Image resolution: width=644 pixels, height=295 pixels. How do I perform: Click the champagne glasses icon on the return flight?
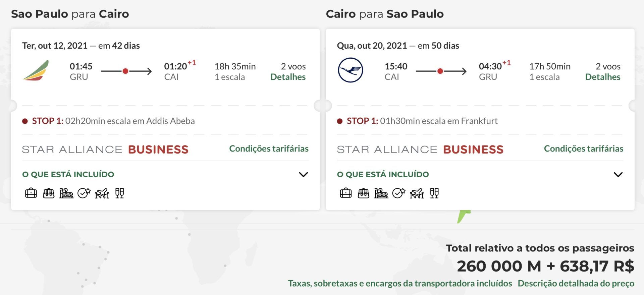(434, 193)
